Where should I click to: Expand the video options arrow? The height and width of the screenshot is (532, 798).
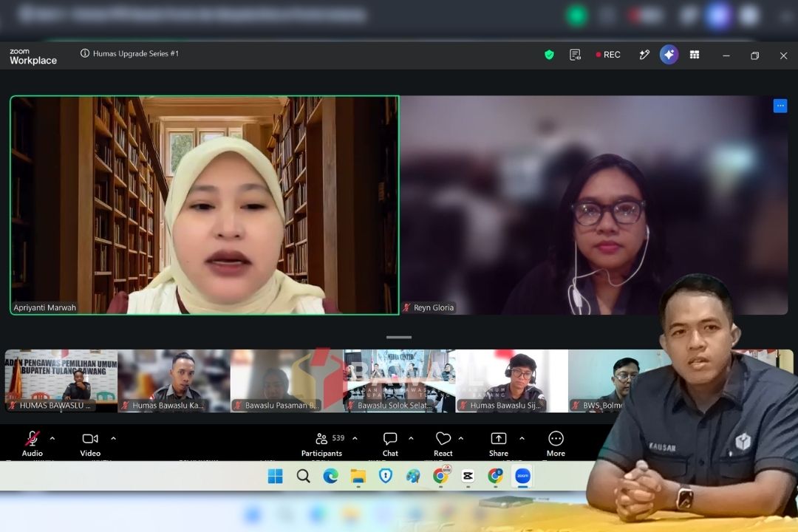point(114,438)
